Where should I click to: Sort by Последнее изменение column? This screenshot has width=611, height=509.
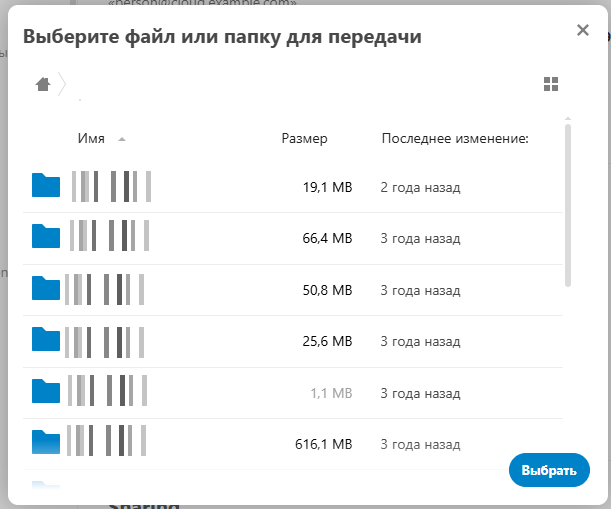[454, 139]
